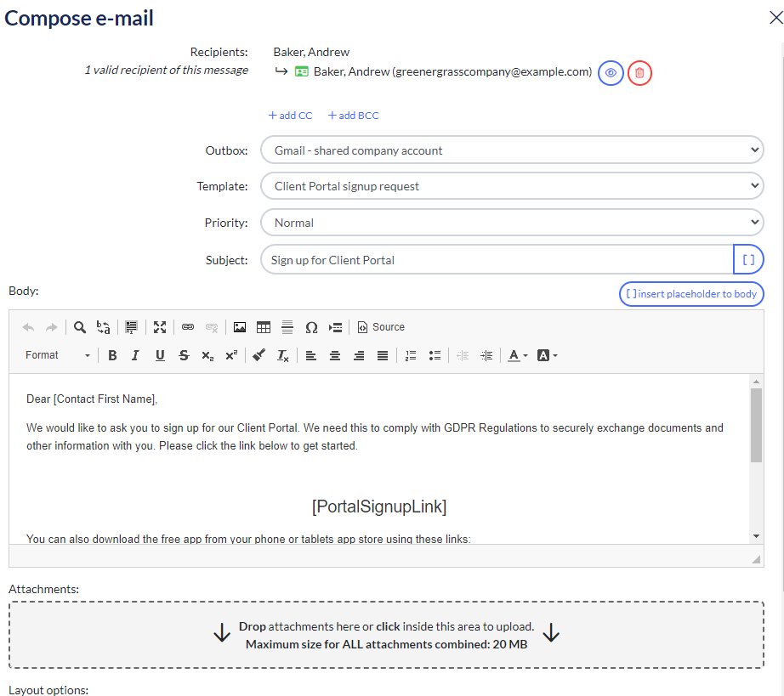Maximize the editor with the expand icon
This screenshot has height=696, width=784.
click(x=160, y=327)
